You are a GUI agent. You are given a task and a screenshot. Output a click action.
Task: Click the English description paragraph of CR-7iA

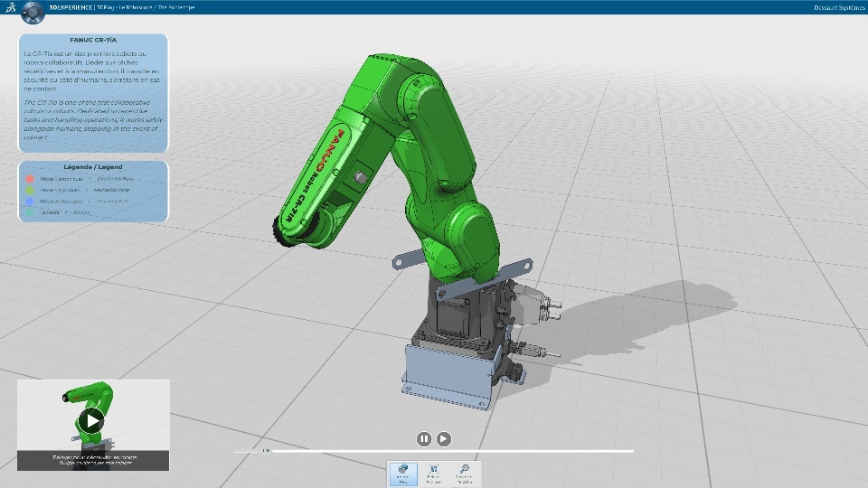(93, 119)
